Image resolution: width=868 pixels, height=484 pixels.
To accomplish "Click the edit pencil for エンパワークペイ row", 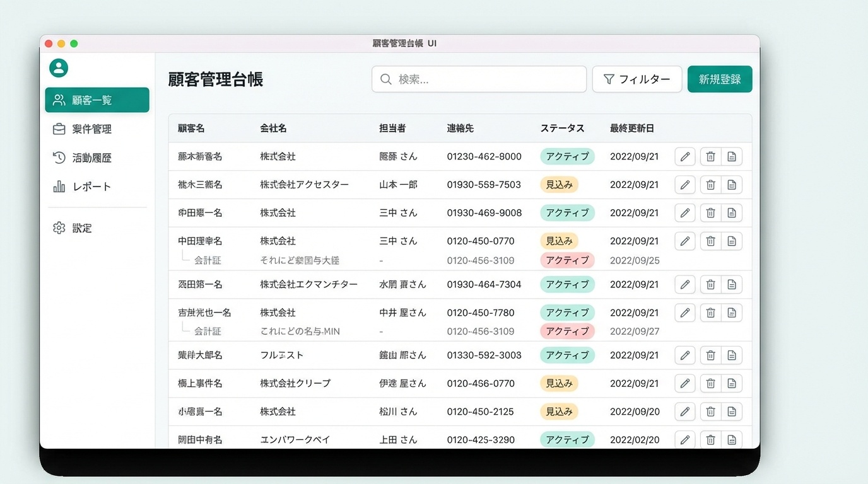I will 684,439.
